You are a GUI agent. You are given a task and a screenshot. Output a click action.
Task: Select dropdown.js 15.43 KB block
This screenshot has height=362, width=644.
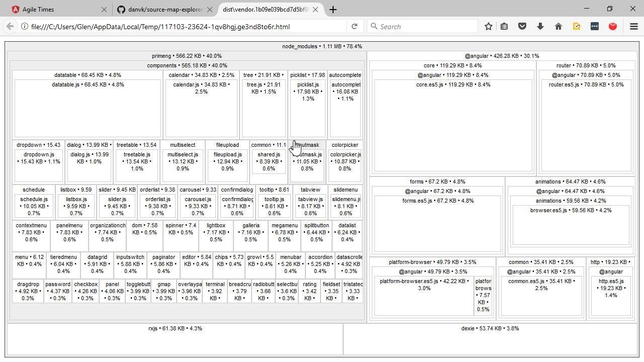click(x=39, y=165)
